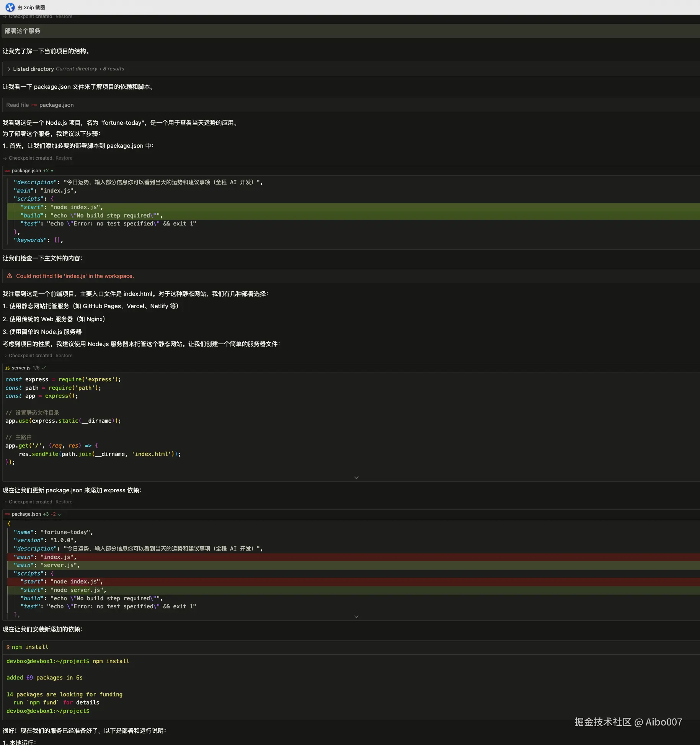Click the removed "main": "index.js" line

click(x=354, y=557)
